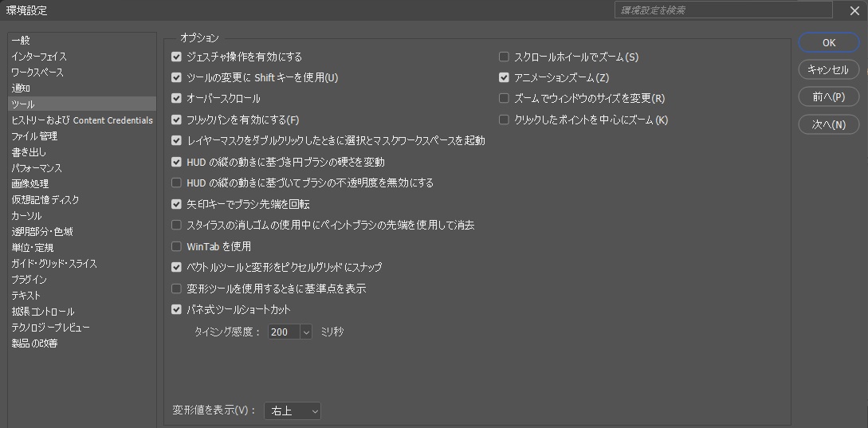Toggle ジェスチャ操作を有効にする checkbox
Viewport: 868px width, 428px height.
pos(177,57)
